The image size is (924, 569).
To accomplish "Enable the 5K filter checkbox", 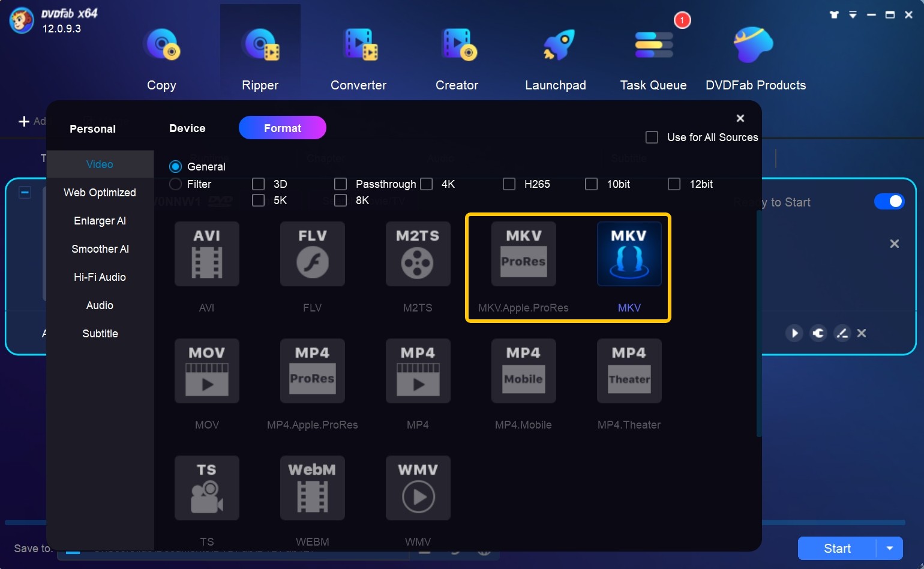I will pos(258,200).
